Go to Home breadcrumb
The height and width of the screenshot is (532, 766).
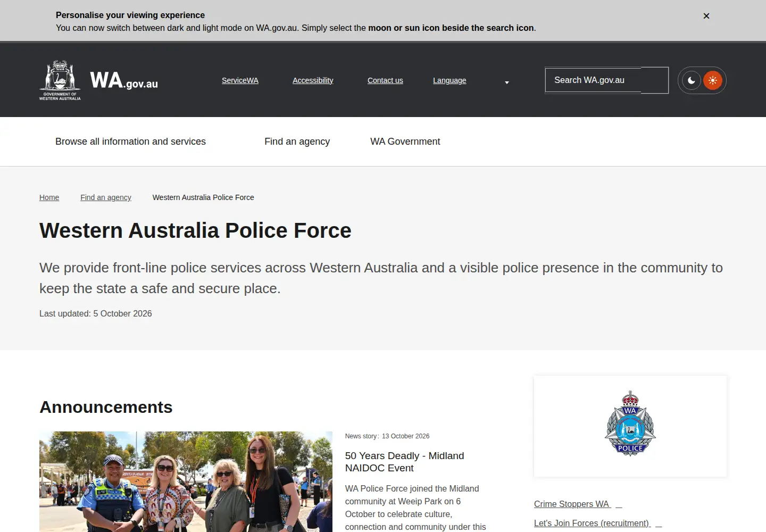point(49,197)
